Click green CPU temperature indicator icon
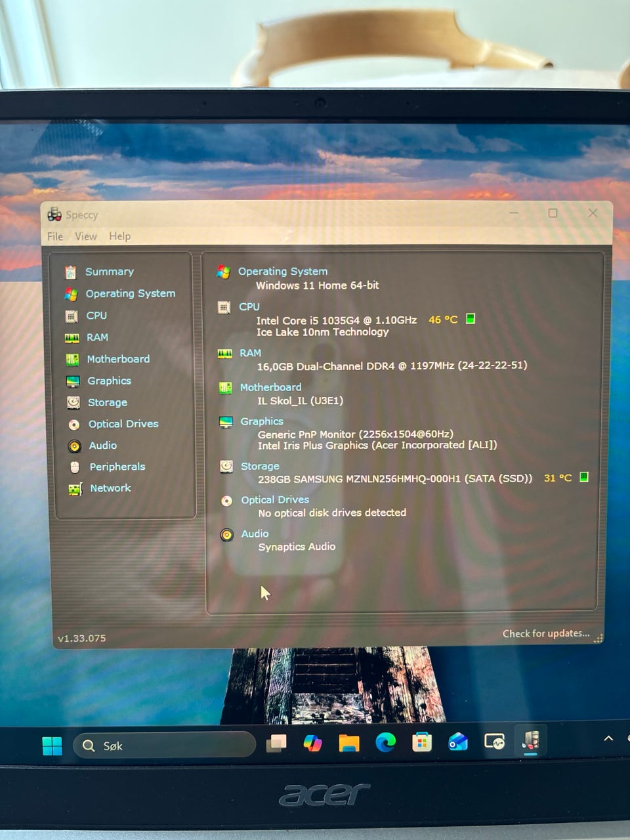Viewport: 630px width, 840px height. point(470,319)
